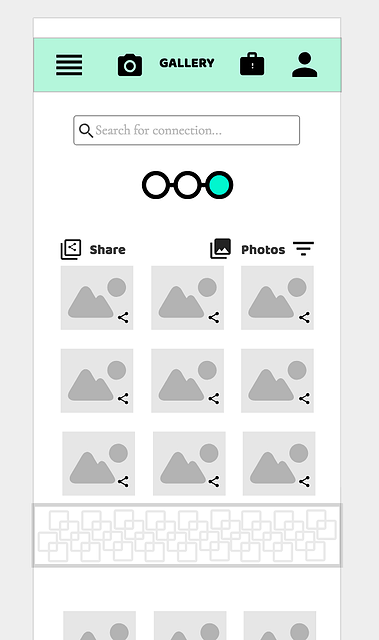379x640 pixels.
Task: Click share icon on second-row middle photo
Action: click(x=214, y=399)
